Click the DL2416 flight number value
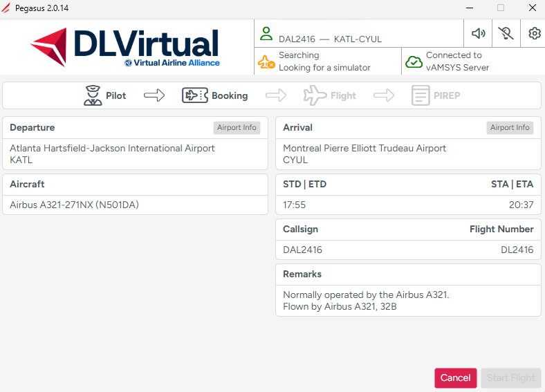The image size is (545, 392). point(517,250)
